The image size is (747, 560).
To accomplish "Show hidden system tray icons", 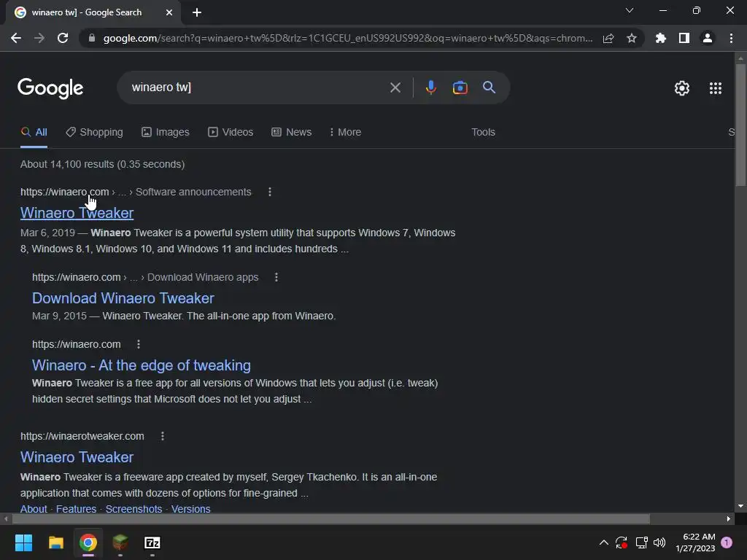I will (x=603, y=542).
